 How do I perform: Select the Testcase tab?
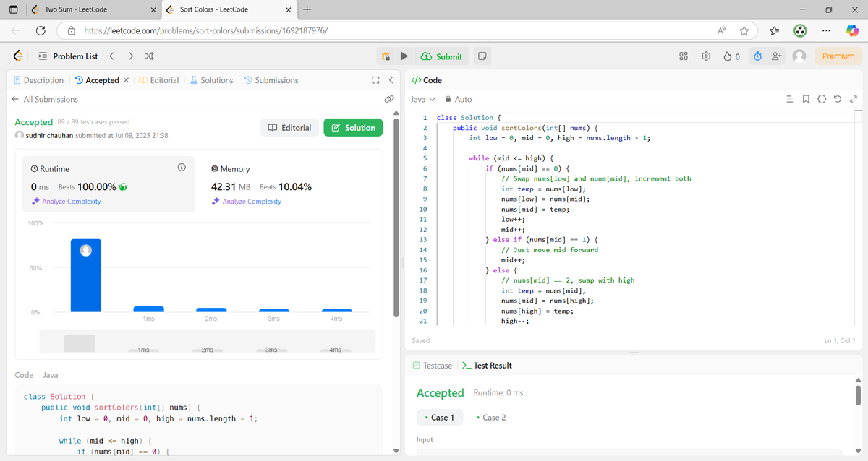point(432,366)
